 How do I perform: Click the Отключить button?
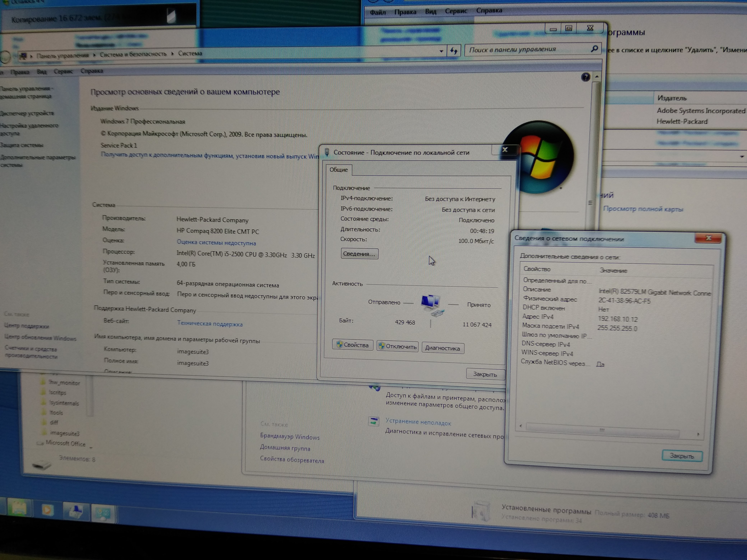point(398,346)
